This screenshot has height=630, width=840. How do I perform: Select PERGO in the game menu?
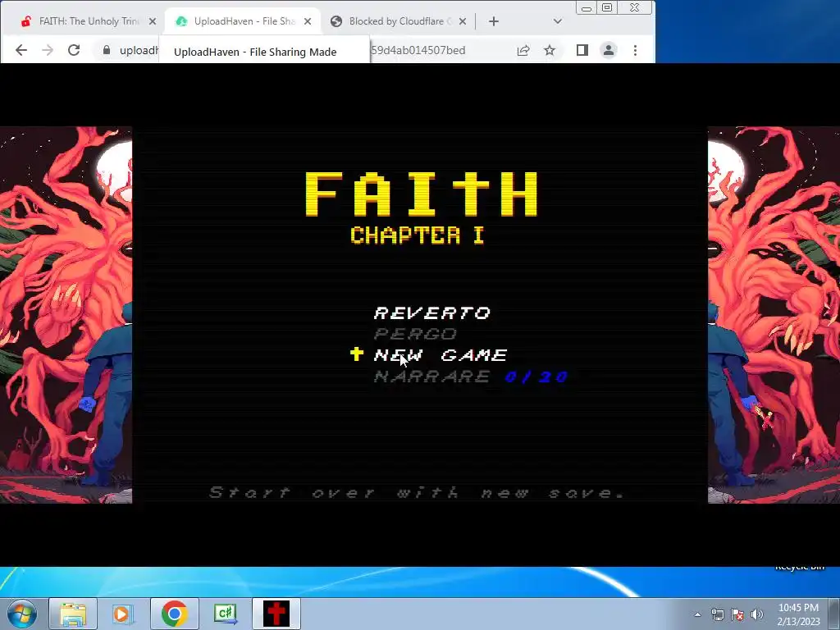pyautogui.click(x=415, y=335)
